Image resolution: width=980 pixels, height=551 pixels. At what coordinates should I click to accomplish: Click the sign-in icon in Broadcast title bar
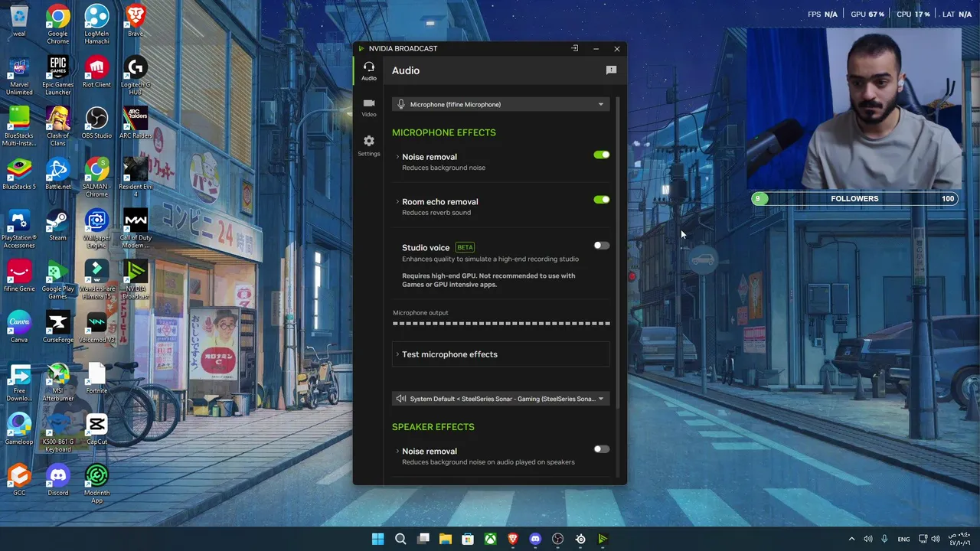(574, 48)
